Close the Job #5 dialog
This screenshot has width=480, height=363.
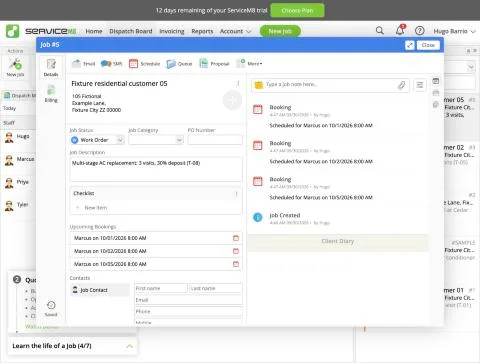point(428,45)
